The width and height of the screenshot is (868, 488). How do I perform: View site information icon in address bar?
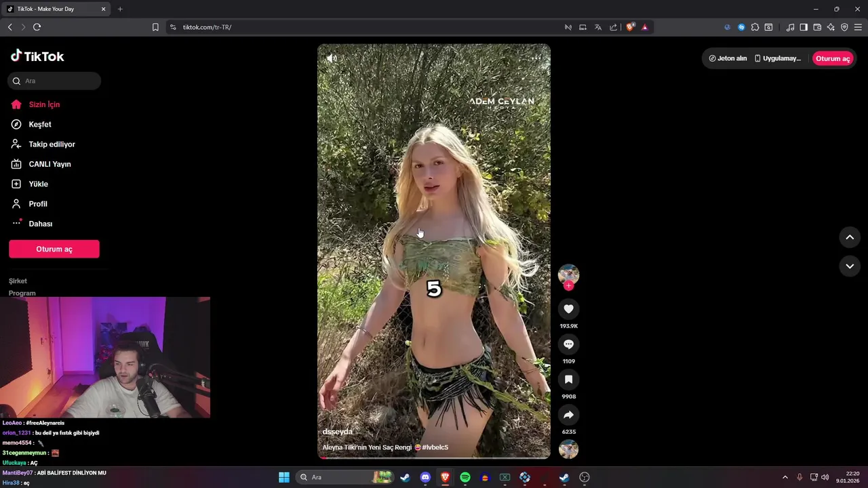[173, 27]
